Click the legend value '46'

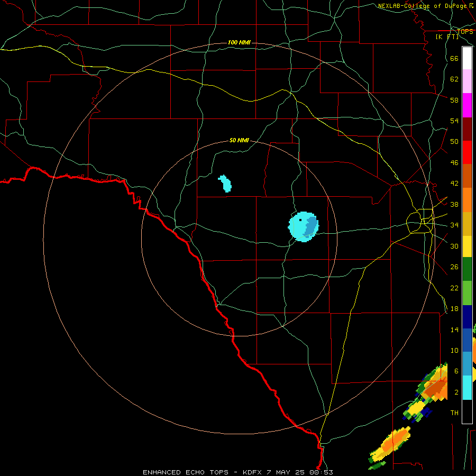454,163
